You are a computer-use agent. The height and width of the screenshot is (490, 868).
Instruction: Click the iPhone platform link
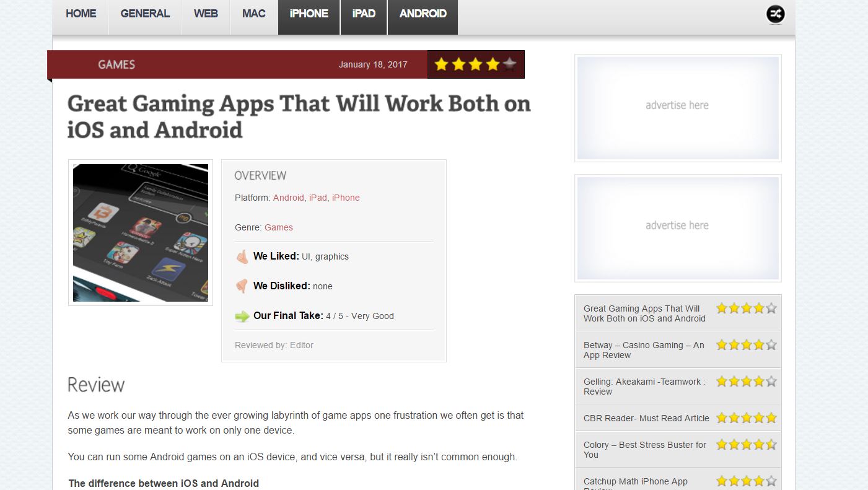(346, 198)
